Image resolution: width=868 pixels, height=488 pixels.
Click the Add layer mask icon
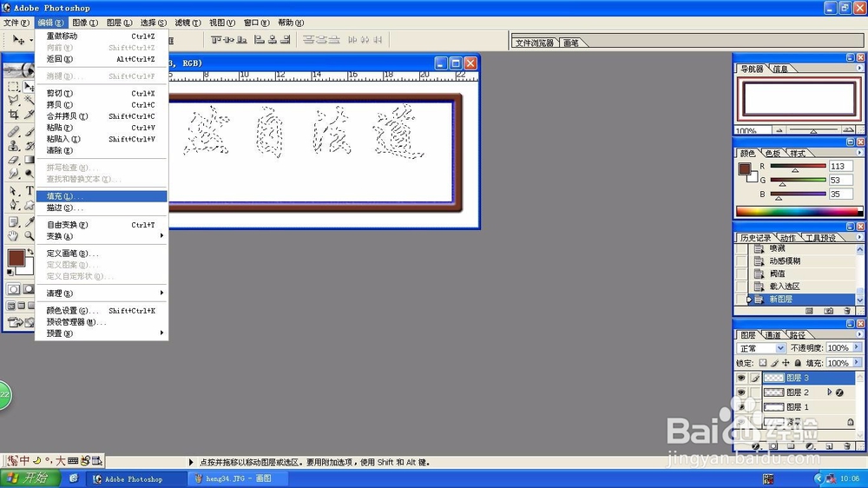point(773,446)
